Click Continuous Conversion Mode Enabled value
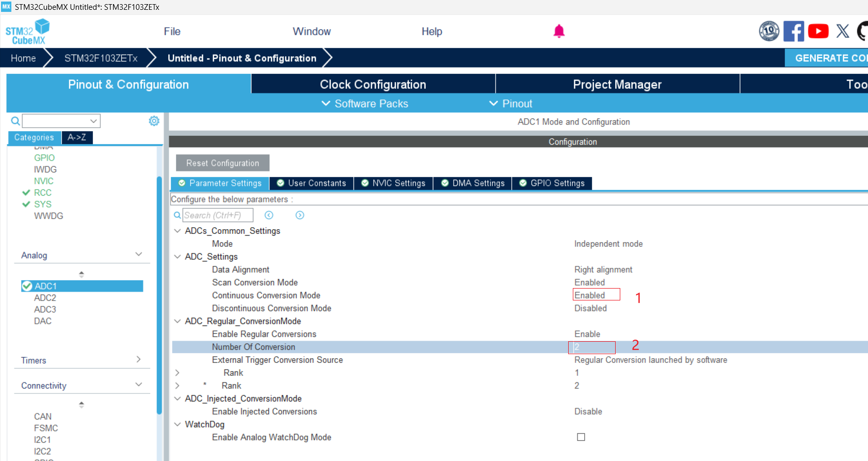This screenshot has width=868, height=461. click(x=590, y=295)
